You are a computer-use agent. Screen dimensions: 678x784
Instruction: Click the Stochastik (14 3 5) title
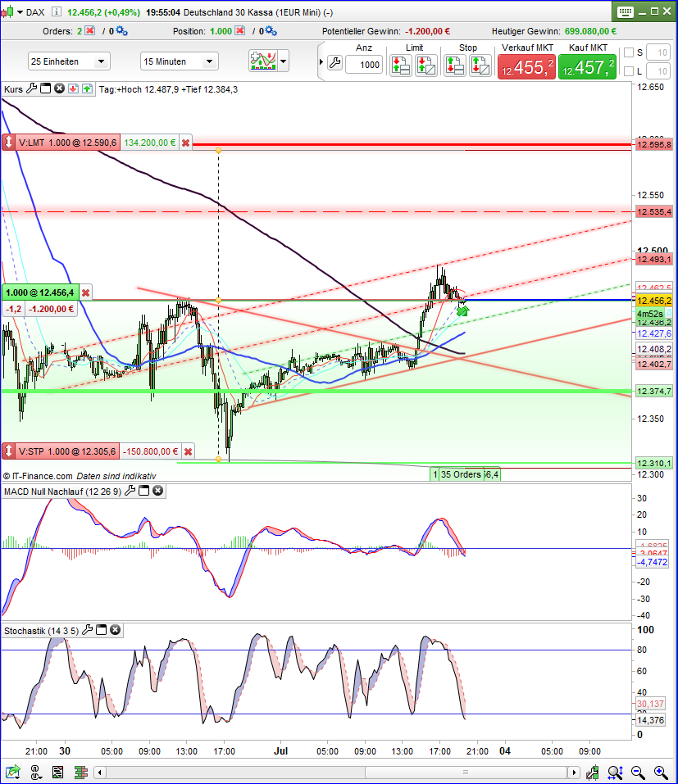click(x=42, y=631)
